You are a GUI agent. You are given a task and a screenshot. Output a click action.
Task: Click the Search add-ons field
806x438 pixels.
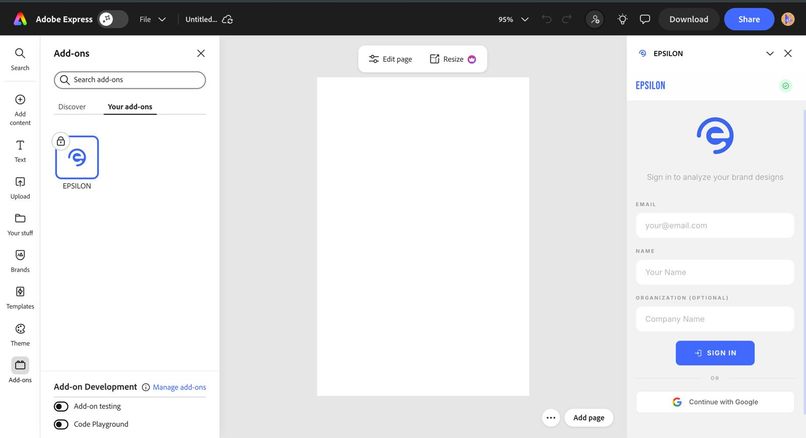130,80
